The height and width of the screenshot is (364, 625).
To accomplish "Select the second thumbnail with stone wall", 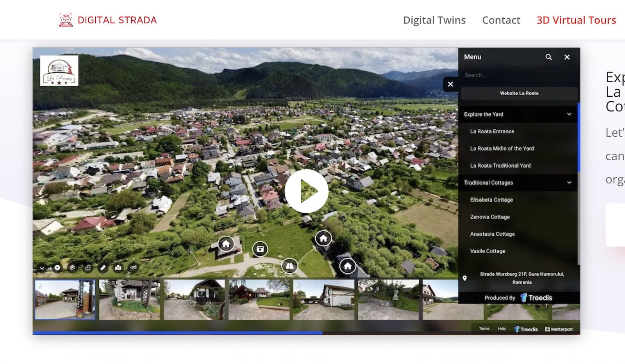I will pos(130,300).
